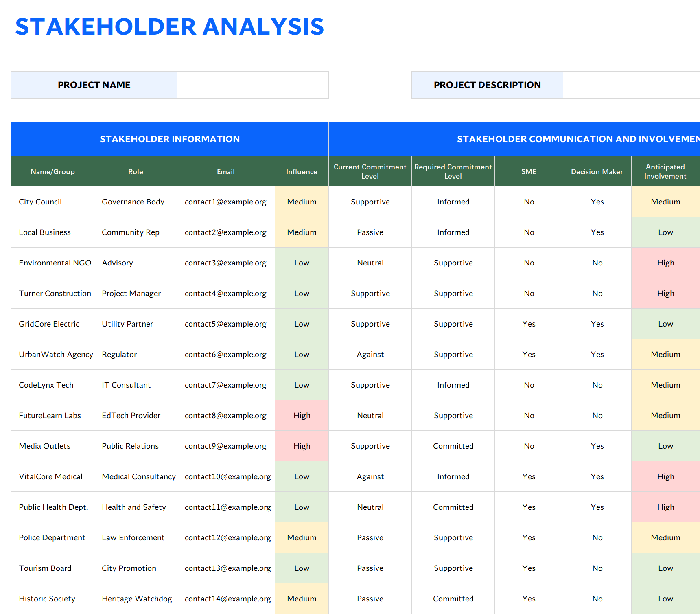Click the Current Commitment Level column header
The height and width of the screenshot is (614, 700).
pos(370,171)
